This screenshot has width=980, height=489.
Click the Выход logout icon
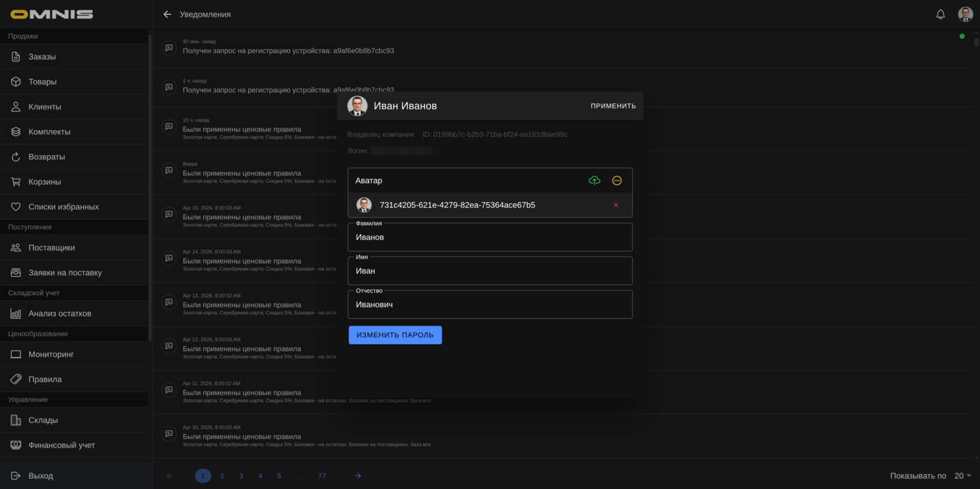pyautogui.click(x=16, y=475)
